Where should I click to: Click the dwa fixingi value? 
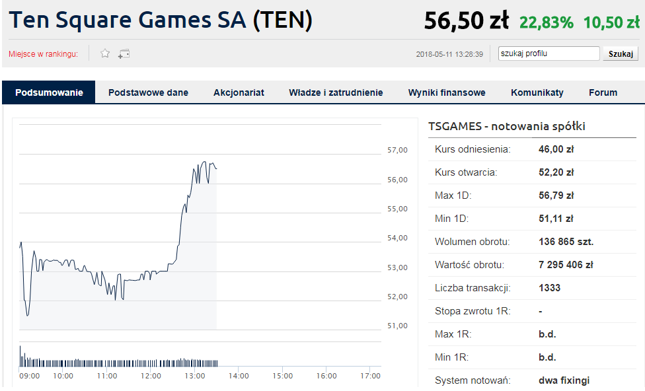[x=564, y=380]
